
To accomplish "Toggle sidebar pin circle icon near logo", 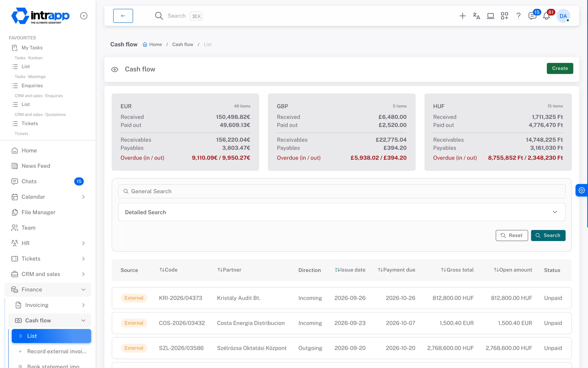I will [84, 16].
